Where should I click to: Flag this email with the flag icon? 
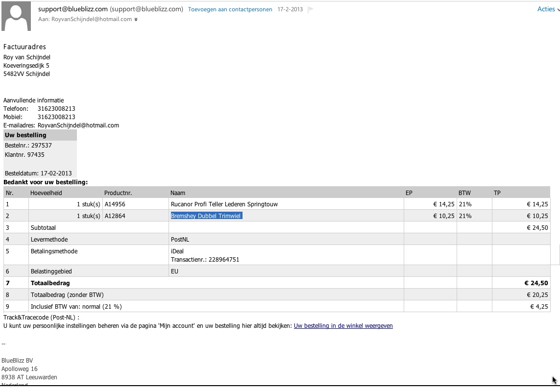pyautogui.click(x=311, y=9)
